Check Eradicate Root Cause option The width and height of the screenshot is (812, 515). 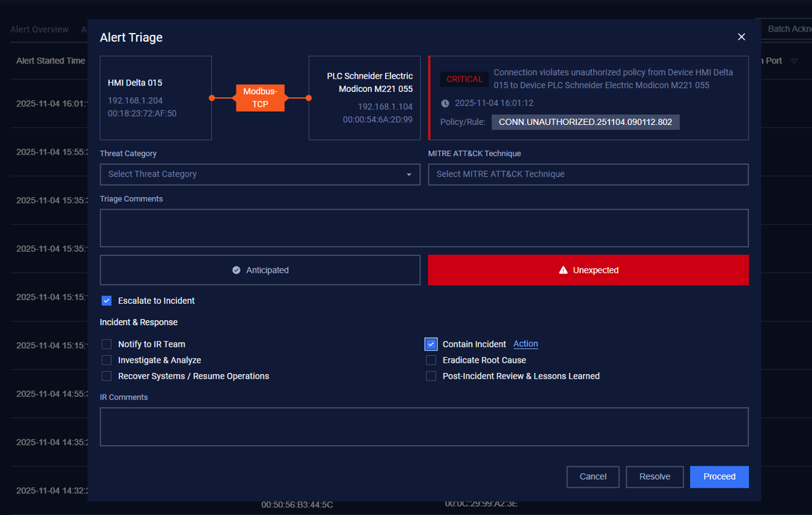click(431, 360)
